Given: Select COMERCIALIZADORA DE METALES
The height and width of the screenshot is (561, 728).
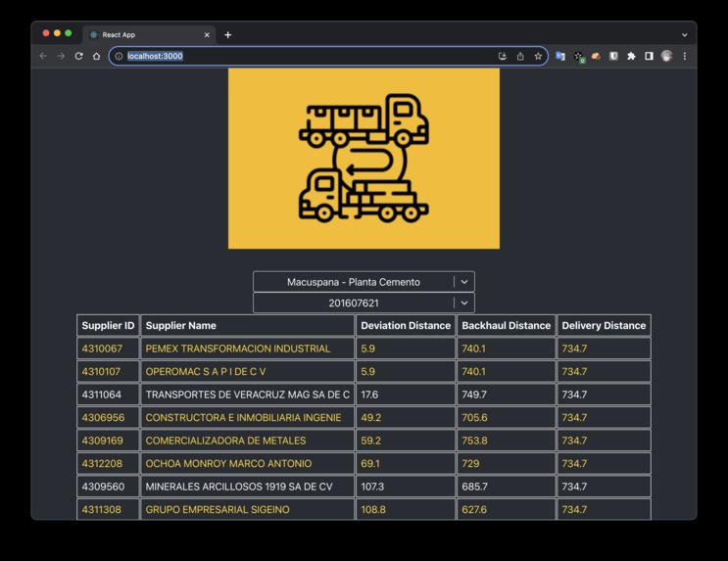Looking at the screenshot, I should [225, 441].
